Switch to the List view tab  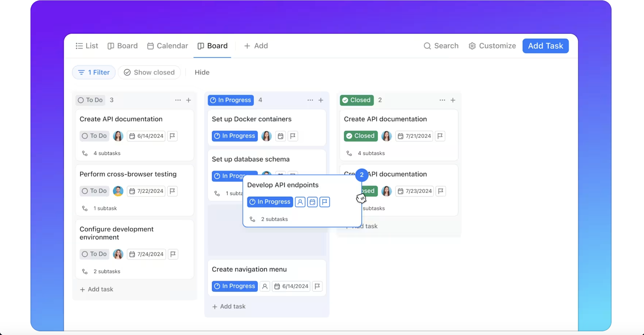click(x=87, y=46)
